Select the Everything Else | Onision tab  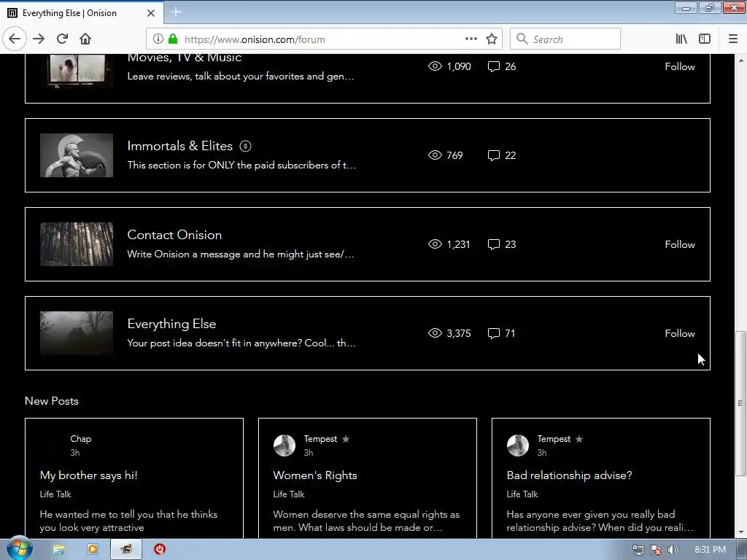pyautogui.click(x=82, y=13)
